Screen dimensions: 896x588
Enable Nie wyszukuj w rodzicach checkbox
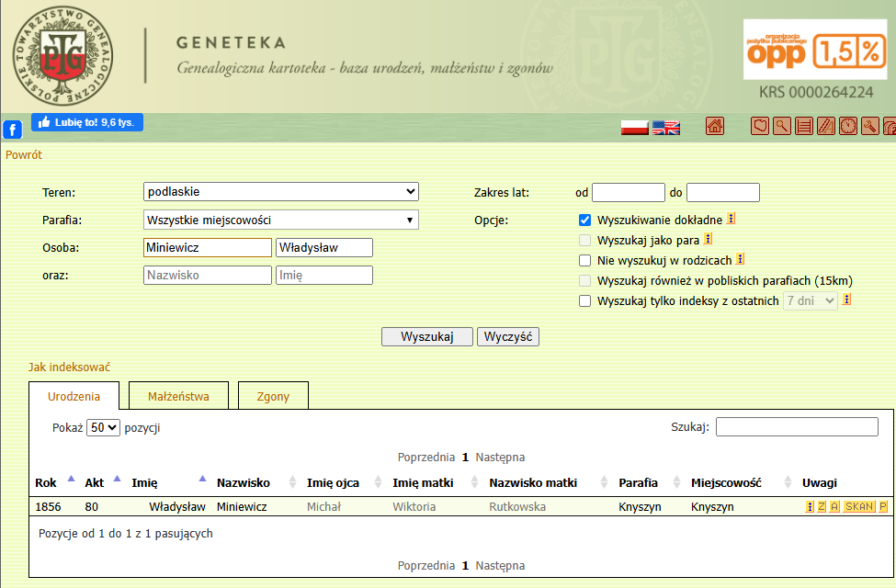point(584,261)
